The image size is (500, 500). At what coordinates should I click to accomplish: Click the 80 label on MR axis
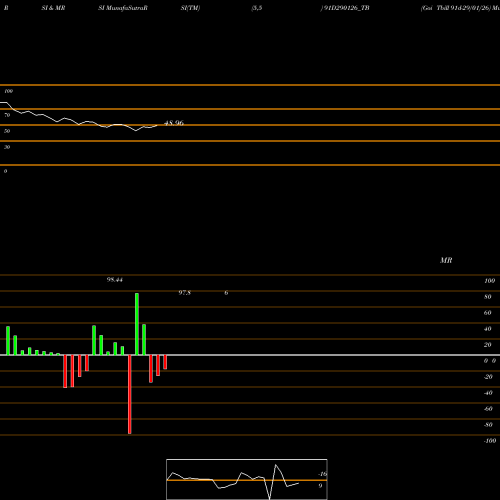point(488,297)
